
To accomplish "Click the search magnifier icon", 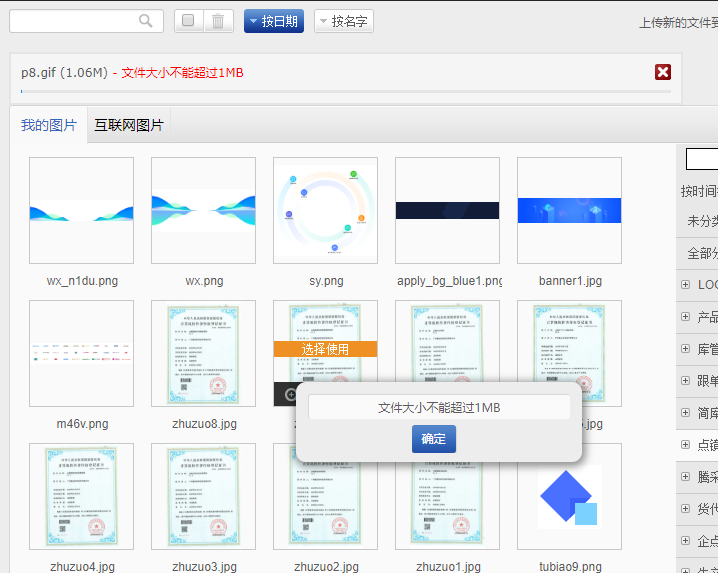I will (x=146, y=21).
